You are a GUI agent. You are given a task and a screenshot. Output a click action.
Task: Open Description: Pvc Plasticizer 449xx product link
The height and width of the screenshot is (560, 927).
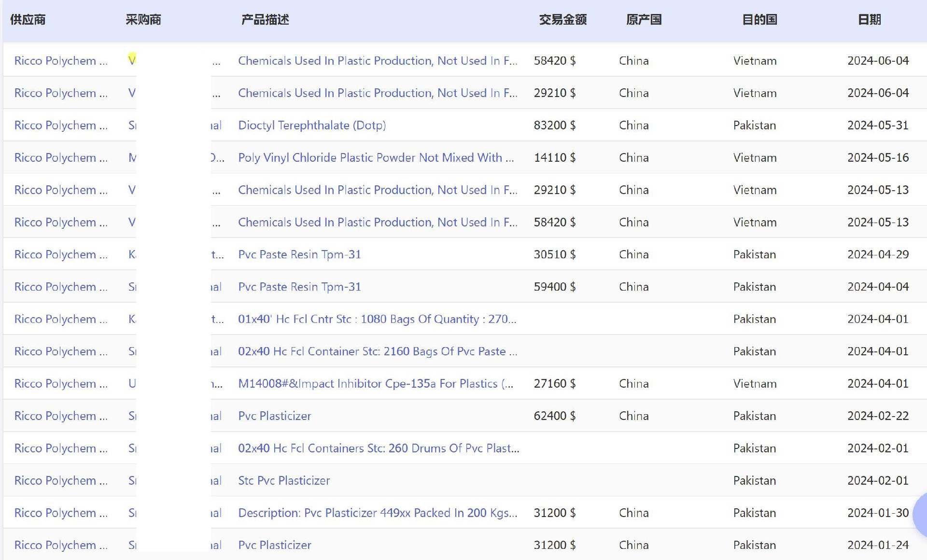click(378, 513)
